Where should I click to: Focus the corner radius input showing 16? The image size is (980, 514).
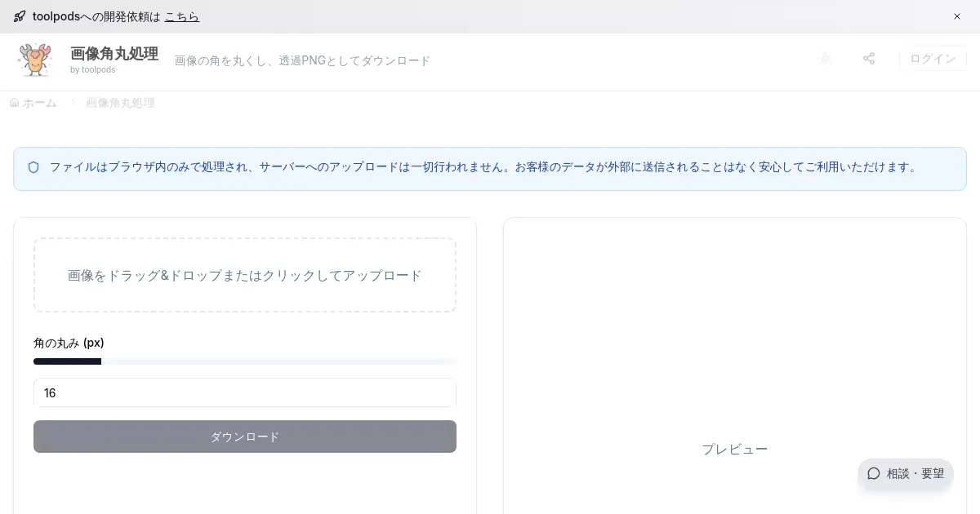click(245, 393)
